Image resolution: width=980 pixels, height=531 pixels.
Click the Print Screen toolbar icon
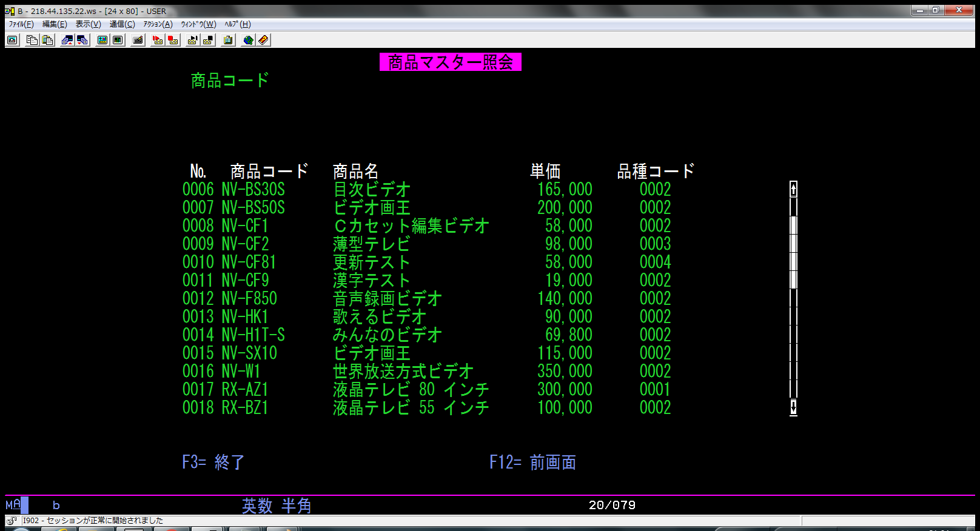coord(13,40)
